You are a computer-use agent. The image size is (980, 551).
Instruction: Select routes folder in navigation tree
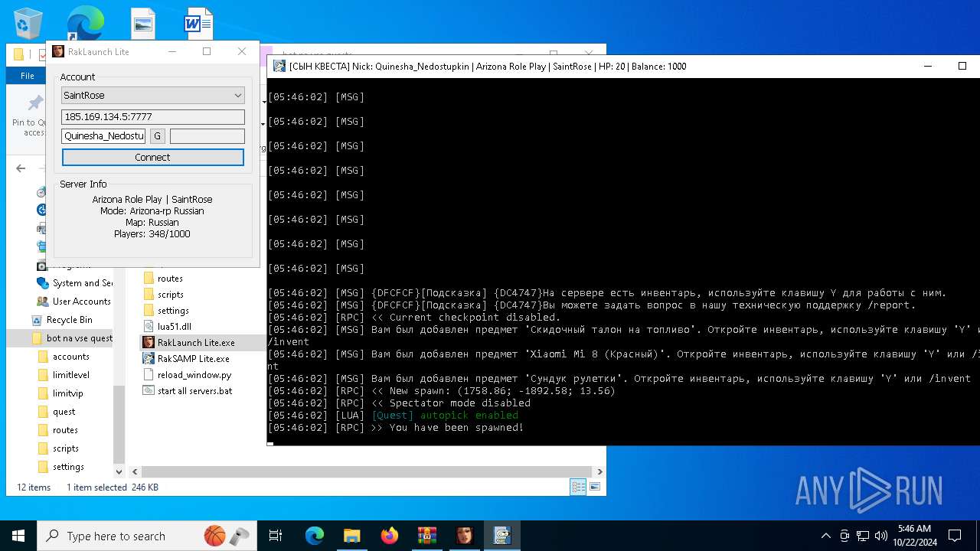65,430
